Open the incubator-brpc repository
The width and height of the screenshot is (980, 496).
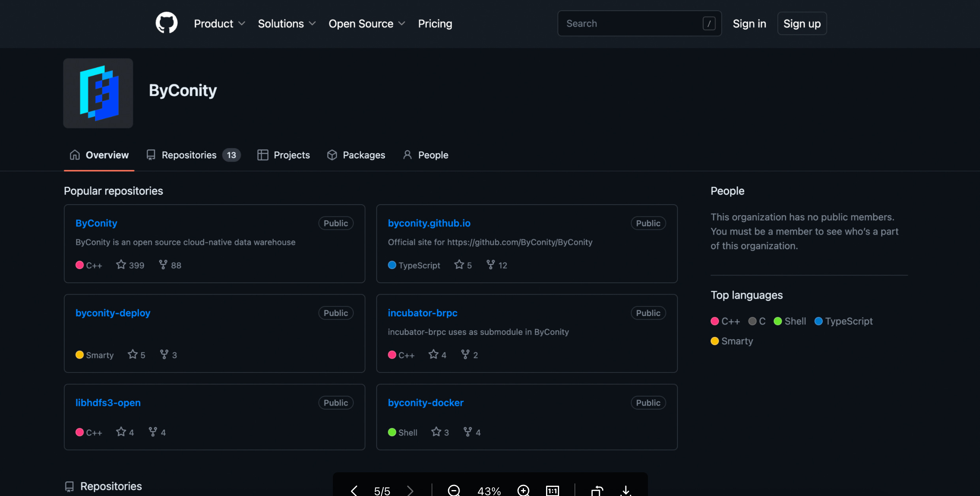pyautogui.click(x=422, y=313)
